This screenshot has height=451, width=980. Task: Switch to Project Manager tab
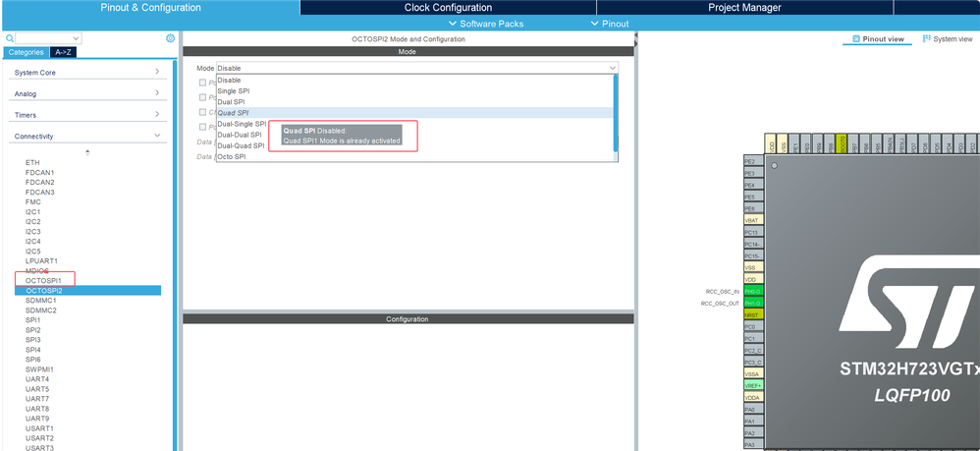[x=744, y=8]
